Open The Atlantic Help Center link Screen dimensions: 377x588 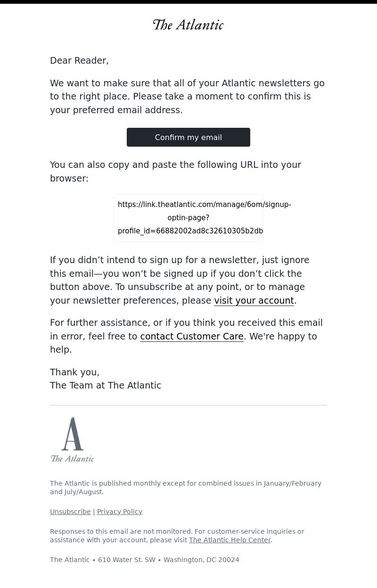(x=230, y=540)
